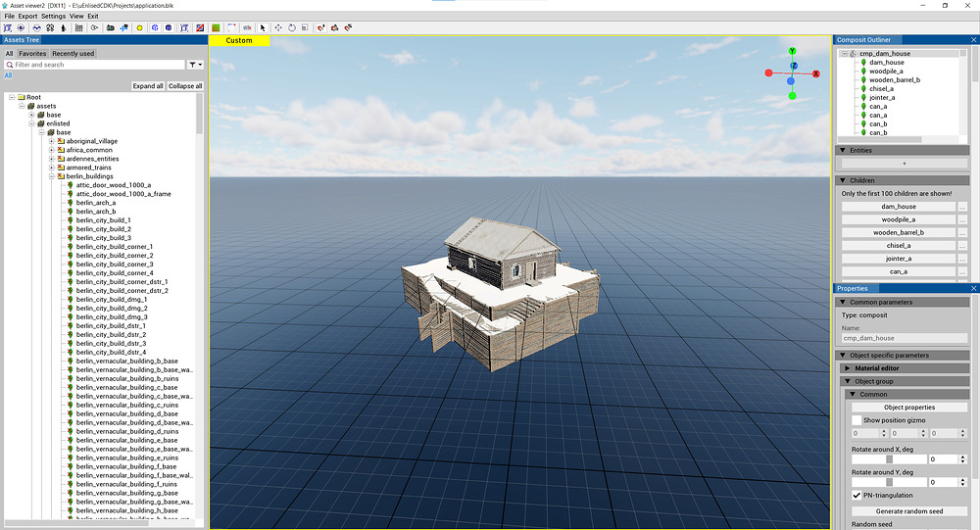This screenshot has height=530, width=980.
Task: Collapse the Object group section
Action: 848,381
